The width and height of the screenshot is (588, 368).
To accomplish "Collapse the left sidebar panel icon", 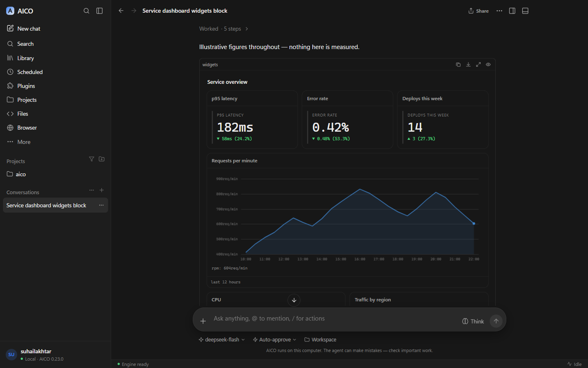I will pos(100,11).
